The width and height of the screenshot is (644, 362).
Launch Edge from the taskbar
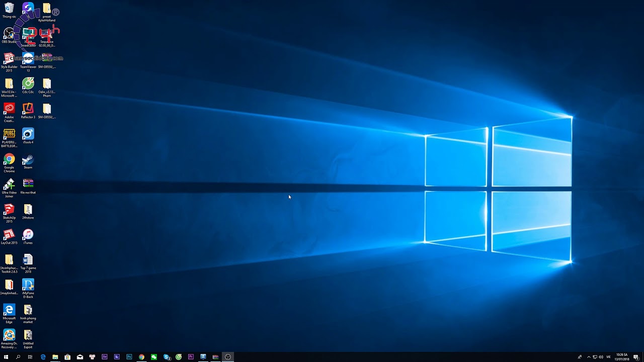pyautogui.click(x=43, y=357)
